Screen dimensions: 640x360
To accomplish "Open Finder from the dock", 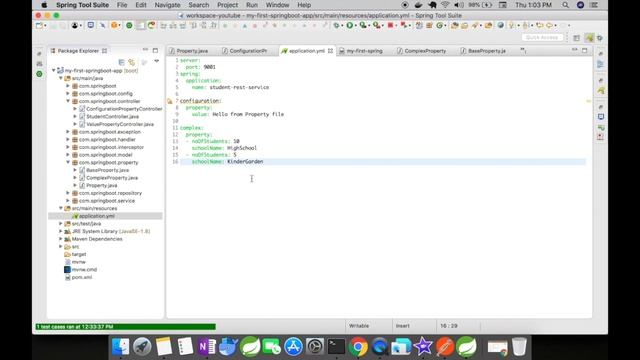I will coord(120,347).
